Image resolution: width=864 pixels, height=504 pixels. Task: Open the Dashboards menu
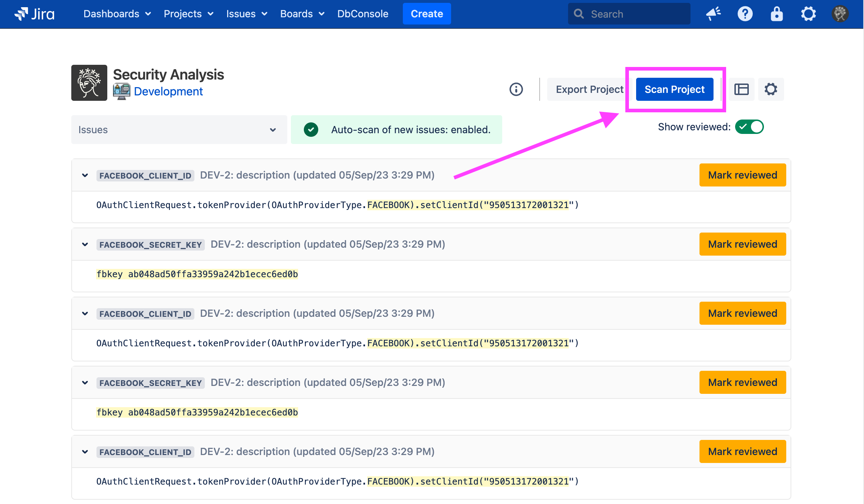(x=117, y=14)
